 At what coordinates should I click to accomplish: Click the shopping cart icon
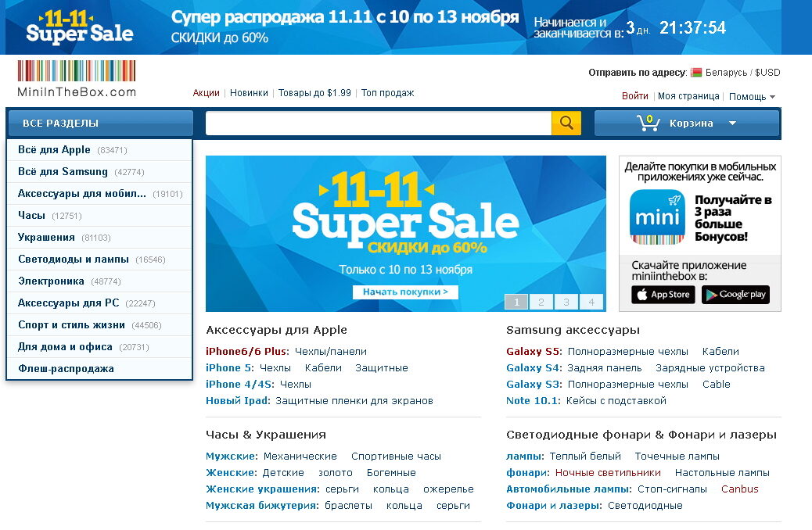(x=648, y=124)
